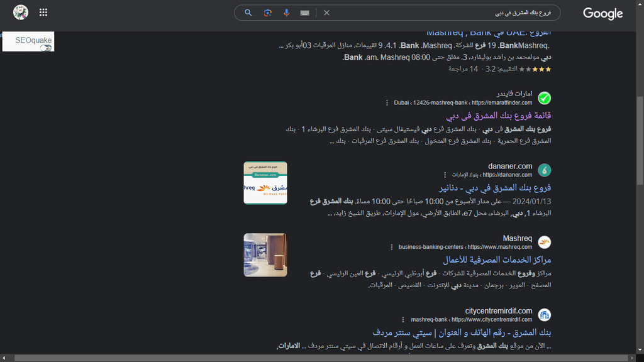Click the SEOquake panel label
Screen dimensions: 644x362
point(33,40)
